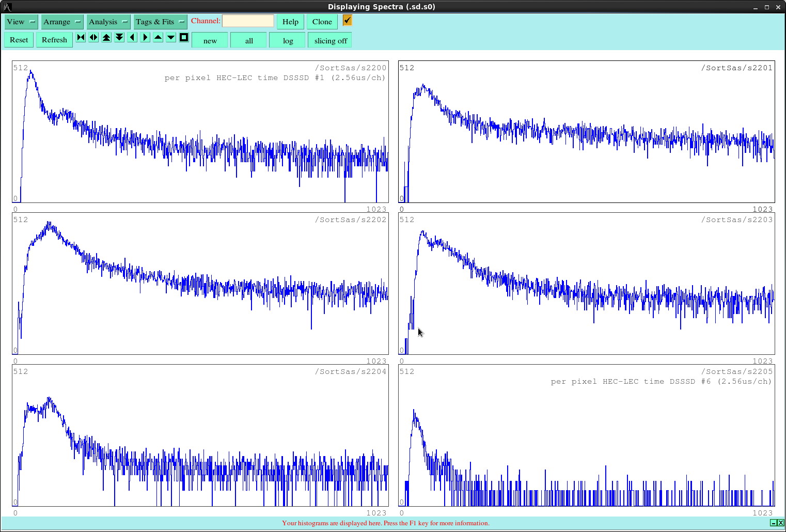Open the window menu icon in title bar
This screenshot has height=532, width=786.
click(7, 7)
